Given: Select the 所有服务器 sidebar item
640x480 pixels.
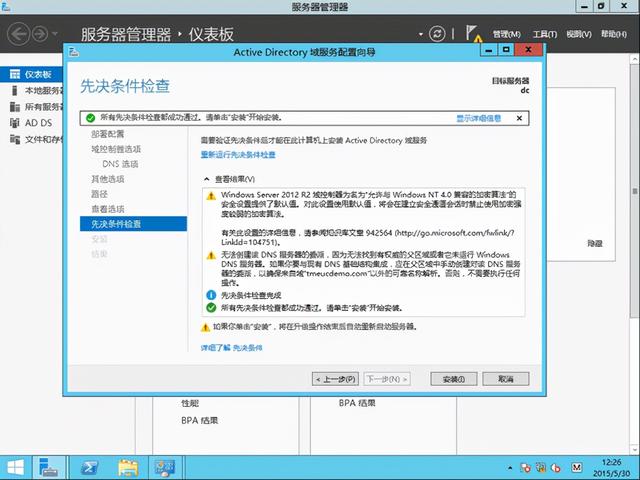Looking at the screenshot, I should [31, 107].
